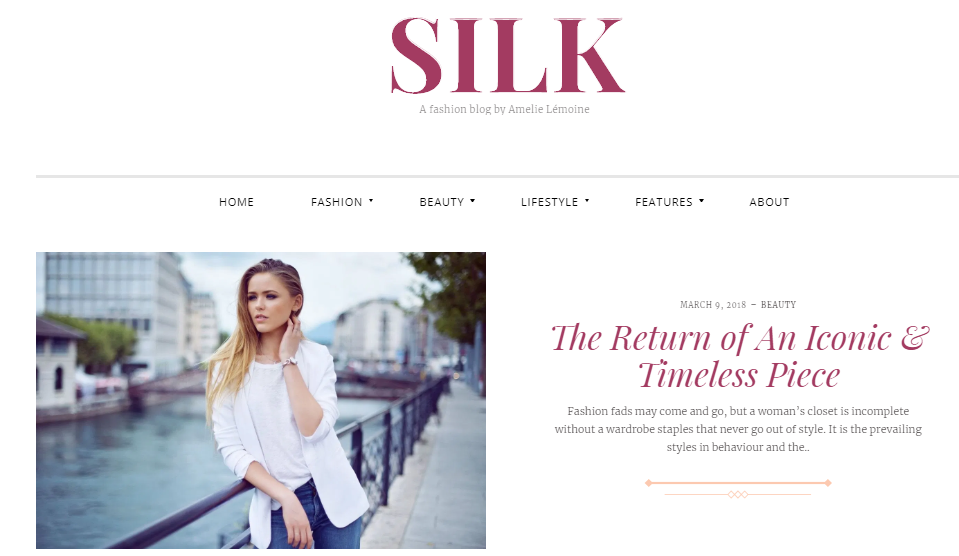
Task: Open the ABOUT page link
Action: click(x=769, y=202)
